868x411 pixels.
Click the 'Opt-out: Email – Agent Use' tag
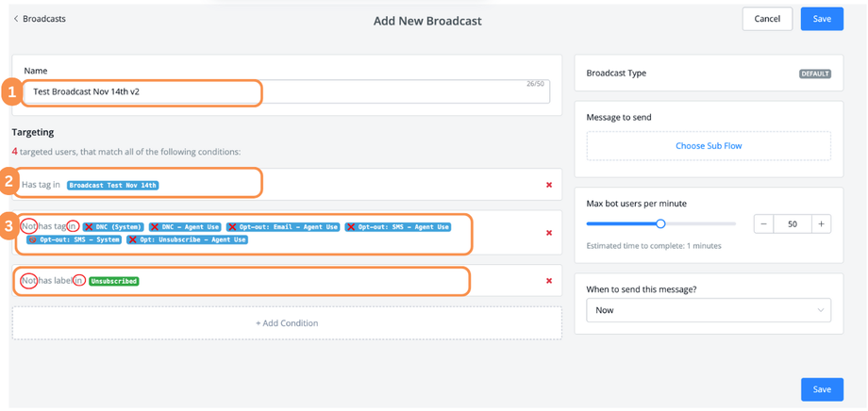click(283, 227)
